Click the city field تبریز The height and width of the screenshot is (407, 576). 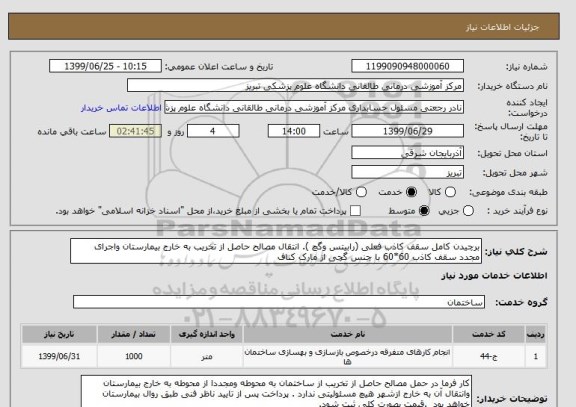pos(407,172)
